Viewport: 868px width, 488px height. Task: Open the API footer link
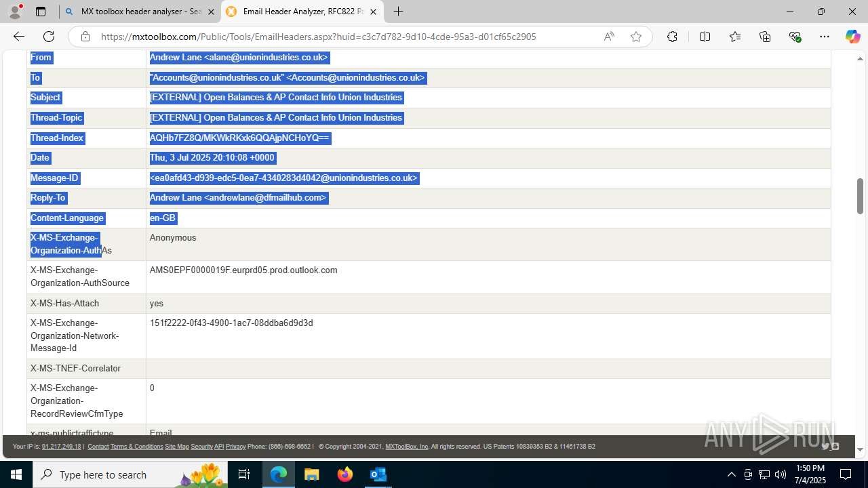219,447
